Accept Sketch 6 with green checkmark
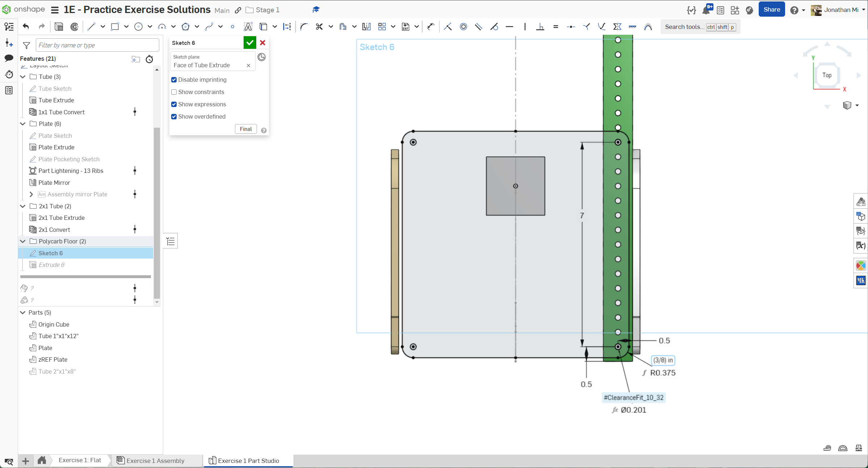 click(x=249, y=43)
